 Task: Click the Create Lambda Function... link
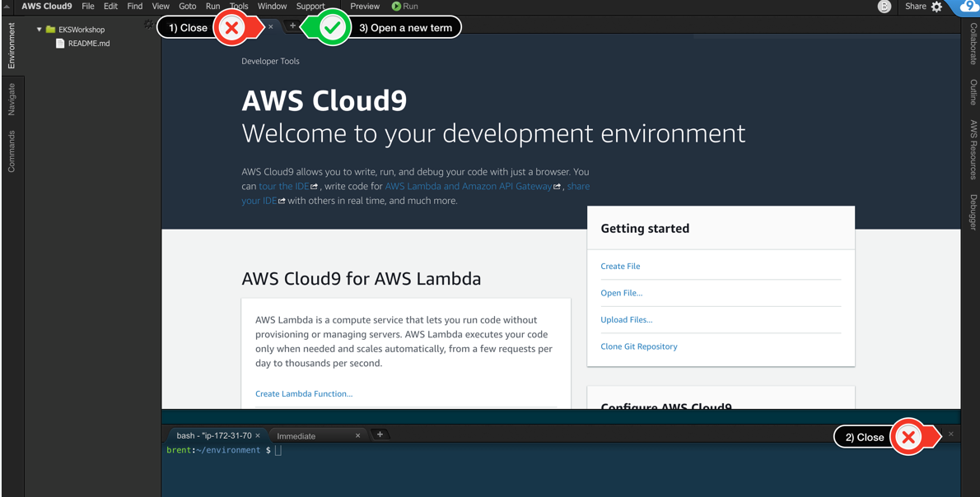[304, 394]
